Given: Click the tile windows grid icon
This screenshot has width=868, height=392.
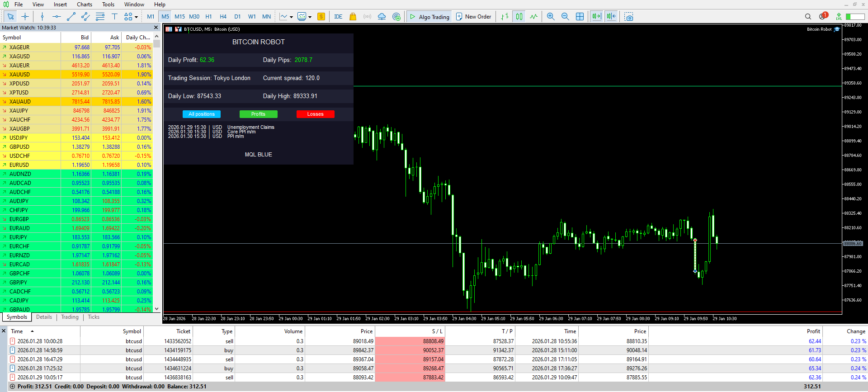Looking at the screenshot, I should (580, 17).
